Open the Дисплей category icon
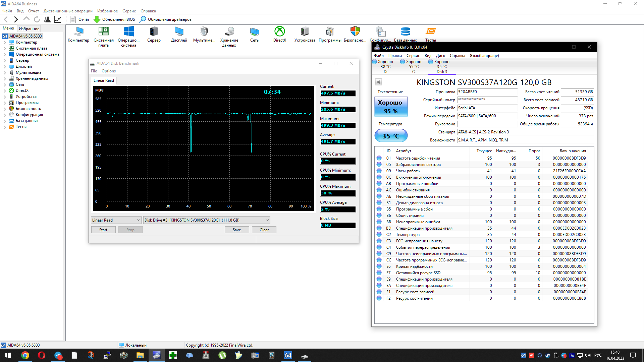 179,34
